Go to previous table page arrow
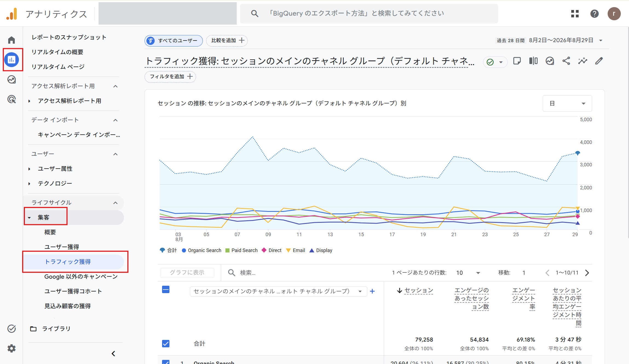 tap(547, 273)
